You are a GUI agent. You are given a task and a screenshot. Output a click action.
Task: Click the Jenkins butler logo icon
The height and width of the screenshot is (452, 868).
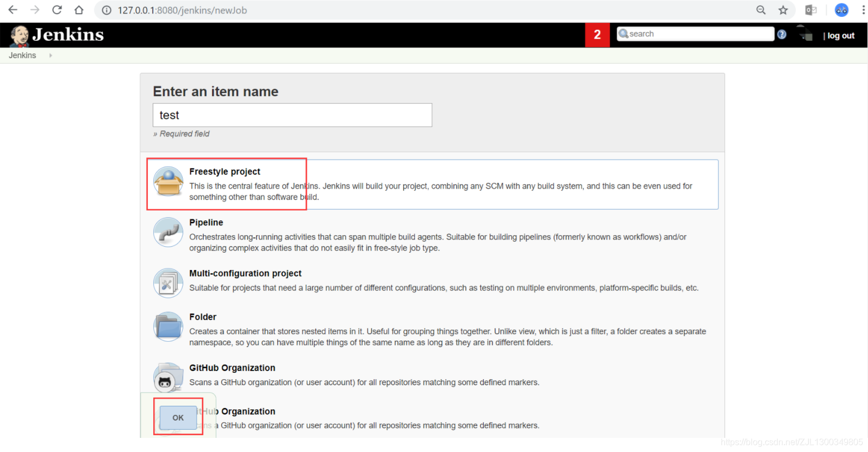pos(20,36)
